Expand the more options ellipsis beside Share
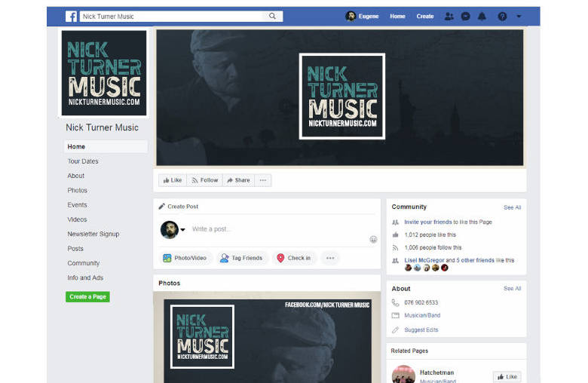 [262, 180]
